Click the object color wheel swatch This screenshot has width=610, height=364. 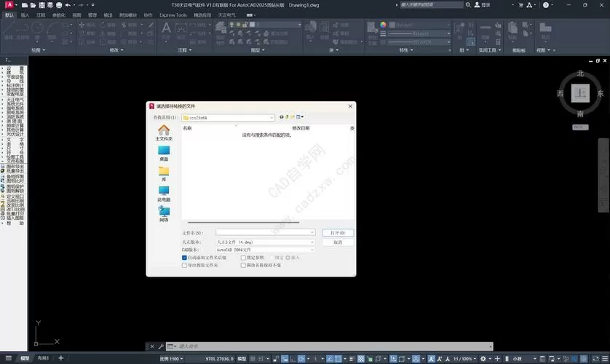pyautogui.click(x=383, y=25)
